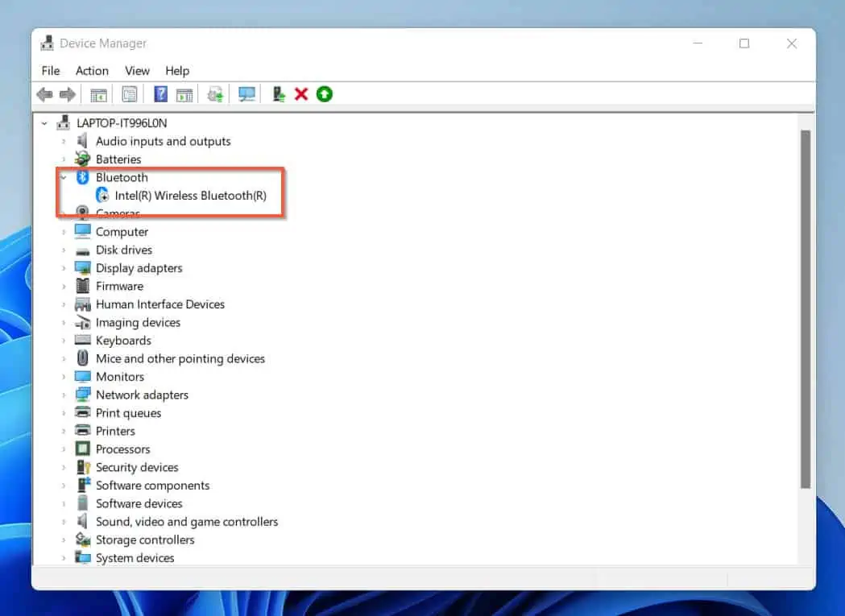Expand the Display adapters node
The height and width of the screenshot is (616, 845).
(x=64, y=268)
